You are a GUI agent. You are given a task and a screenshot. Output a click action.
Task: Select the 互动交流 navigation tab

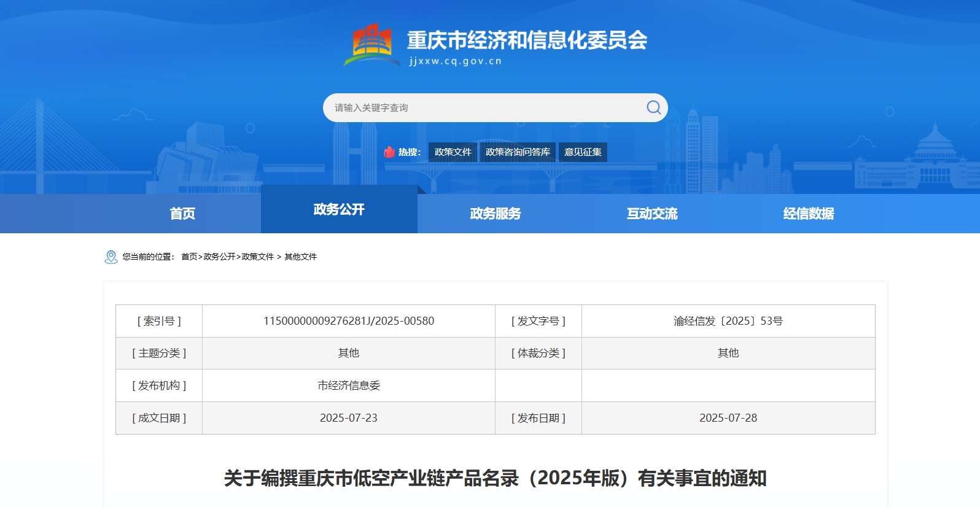(x=652, y=214)
